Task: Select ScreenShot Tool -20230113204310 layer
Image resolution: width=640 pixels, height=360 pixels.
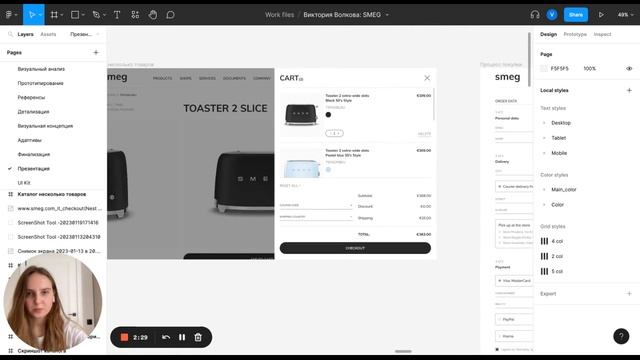Action: coord(59,237)
